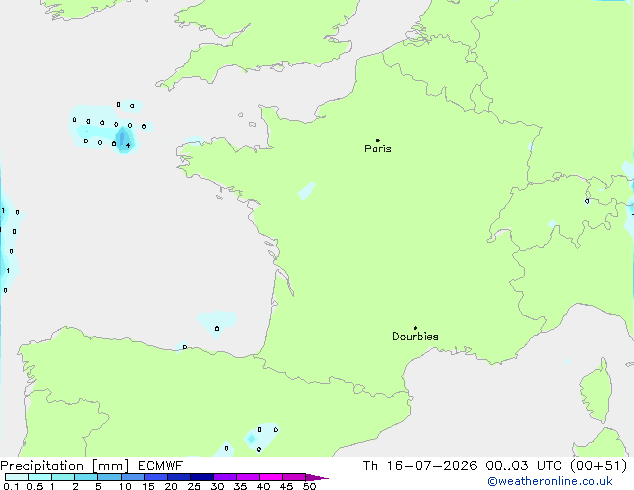Click the 15 mm legend color swatch
The height and width of the screenshot is (490, 634).
click(156, 477)
